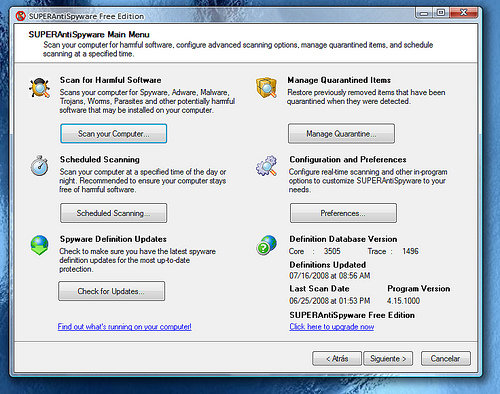This screenshot has height=394, width=500.
Task: Open 'Find out what's running on your computer' link
Action: coord(125,327)
